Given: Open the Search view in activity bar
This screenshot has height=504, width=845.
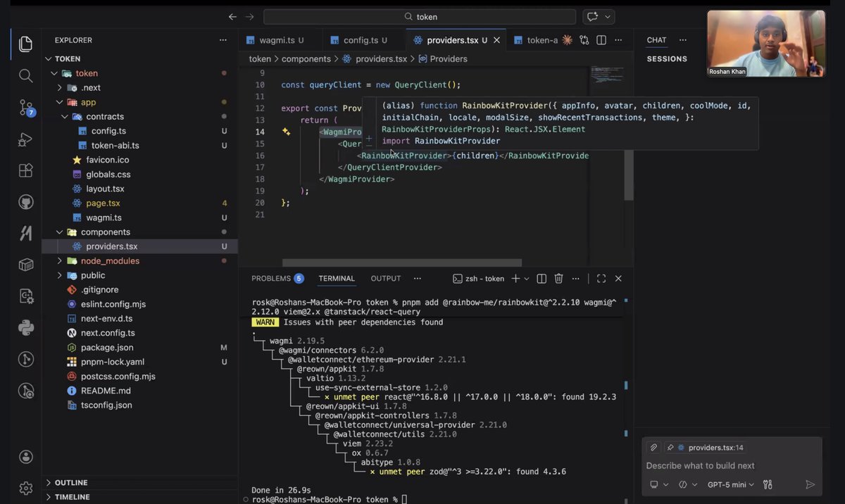Looking at the screenshot, I should pos(25,75).
